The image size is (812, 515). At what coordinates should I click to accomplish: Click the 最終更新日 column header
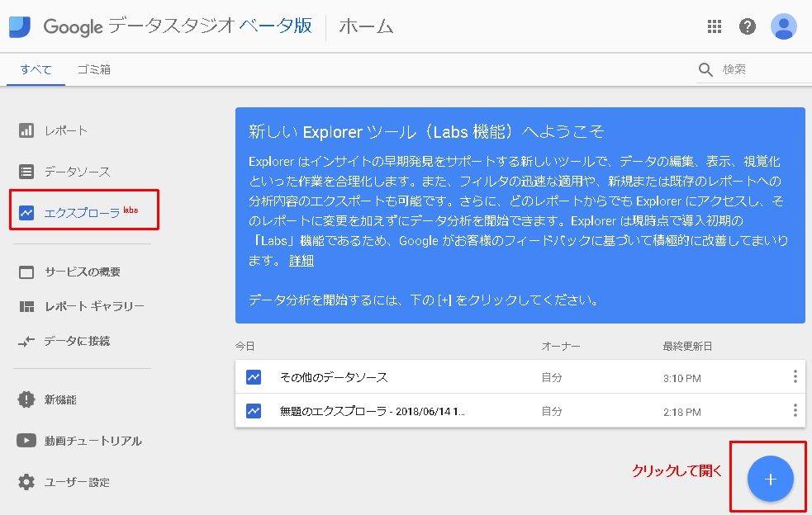click(x=687, y=347)
